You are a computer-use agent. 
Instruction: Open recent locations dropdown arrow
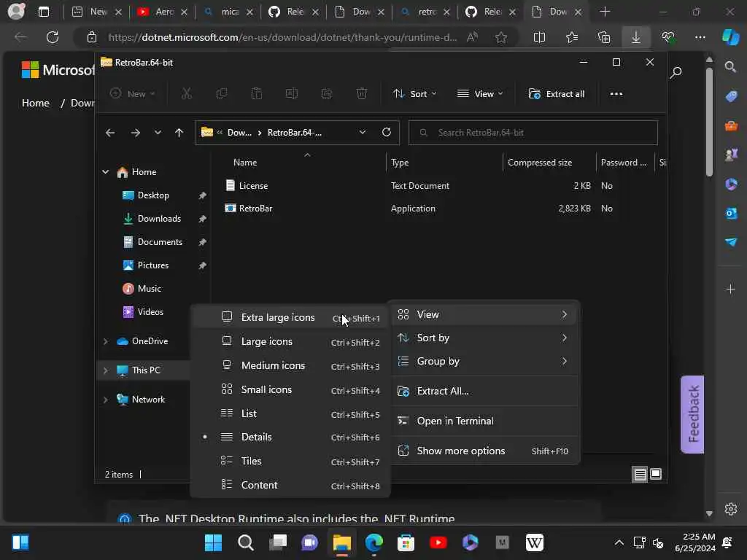click(x=158, y=133)
